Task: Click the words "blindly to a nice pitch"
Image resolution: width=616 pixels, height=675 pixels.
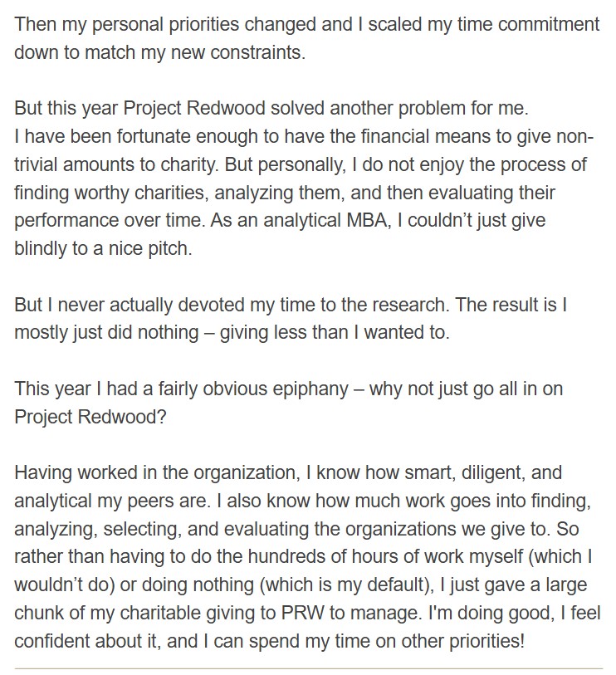Action: coord(103,249)
